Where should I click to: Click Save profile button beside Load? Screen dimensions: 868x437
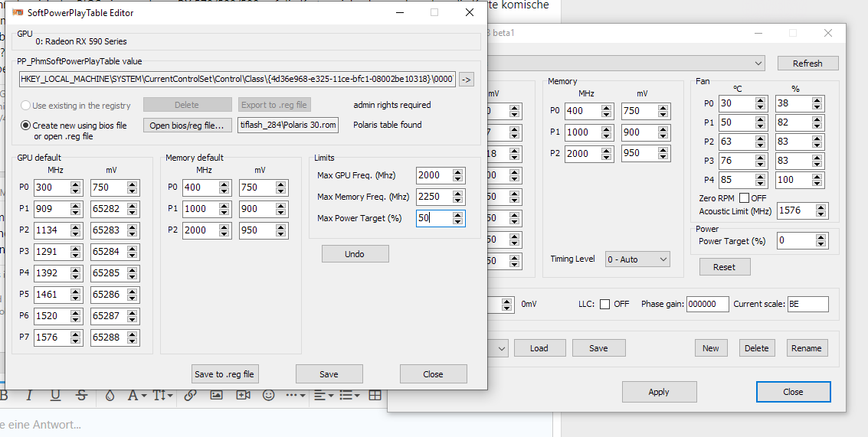pyautogui.click(x=598, y=348)
